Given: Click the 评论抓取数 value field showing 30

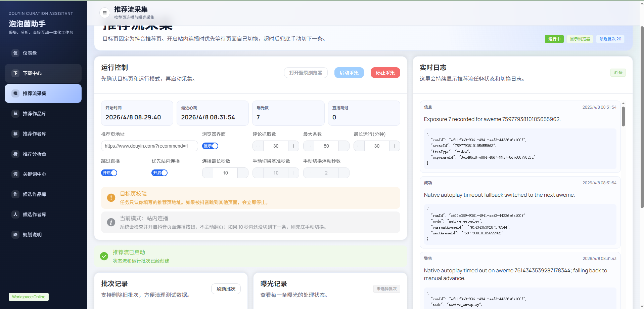Looking at the screenshot, I should click(x=276, y=146).
